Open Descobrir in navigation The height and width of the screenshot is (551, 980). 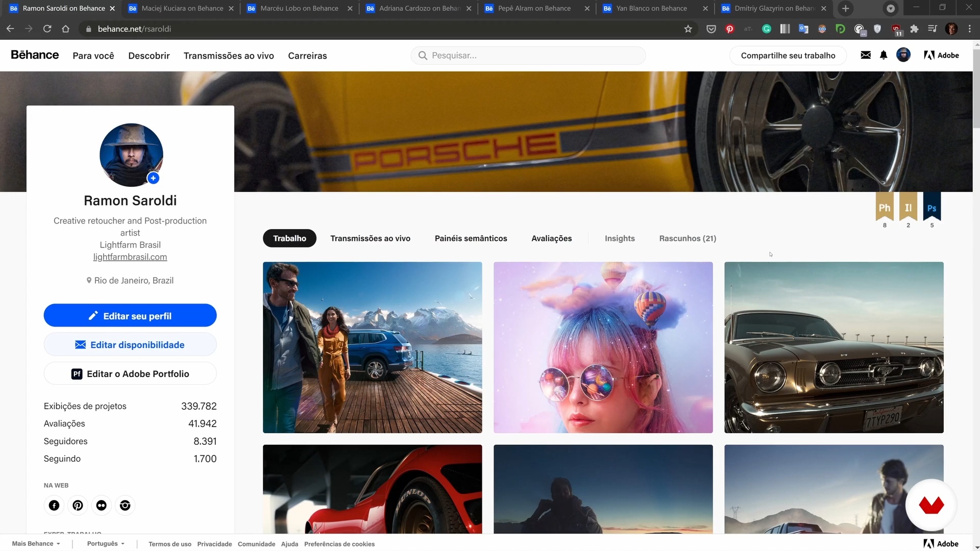coord(149,56)
